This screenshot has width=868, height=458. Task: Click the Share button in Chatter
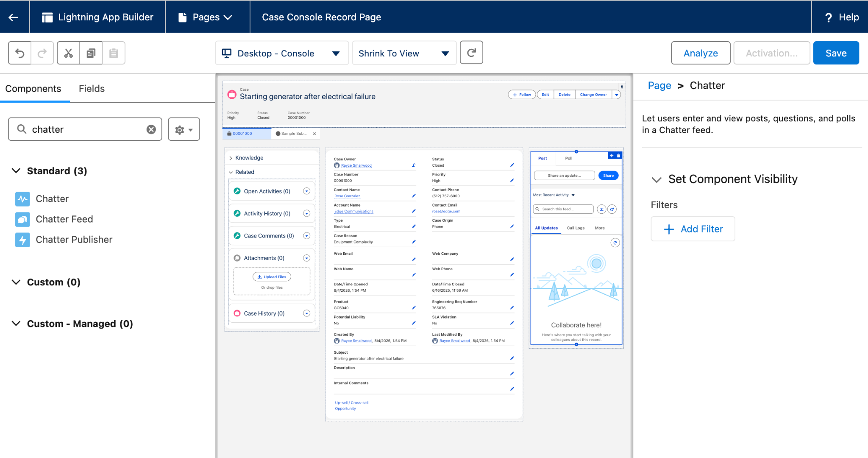(608, 176)
